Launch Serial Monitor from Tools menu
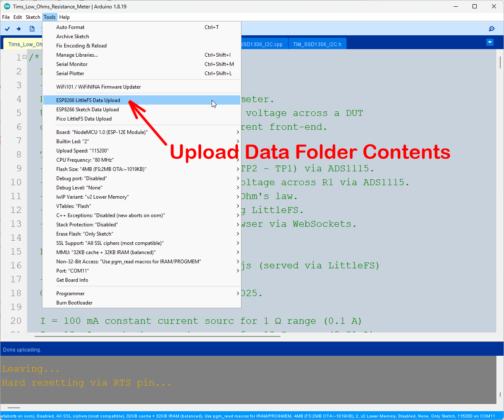This screenshot has height=420, width=504. [142, 64]
